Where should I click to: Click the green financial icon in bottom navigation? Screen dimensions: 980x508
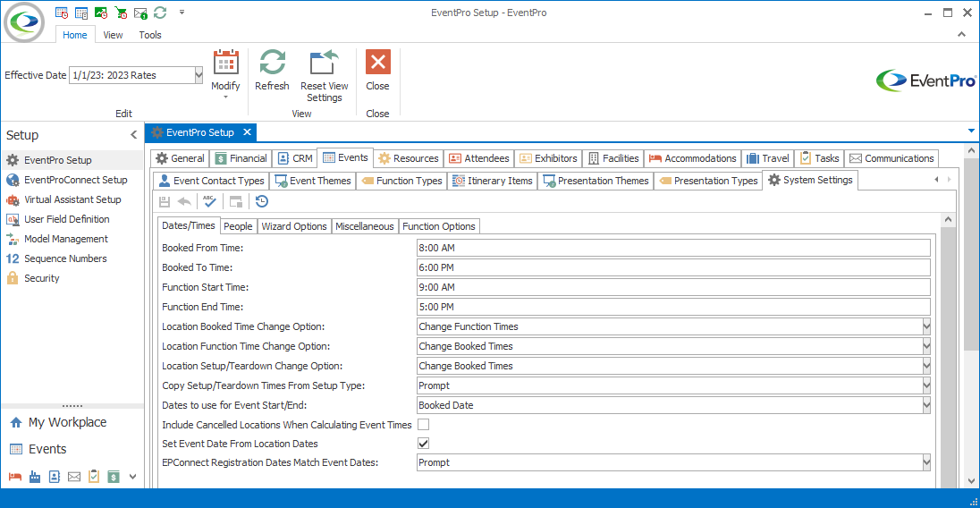point(114,477)
